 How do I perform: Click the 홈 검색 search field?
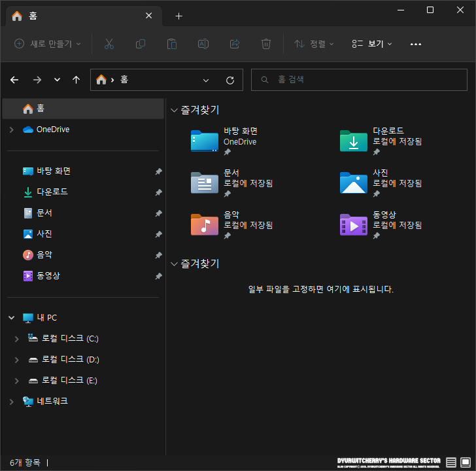(359, 80)
